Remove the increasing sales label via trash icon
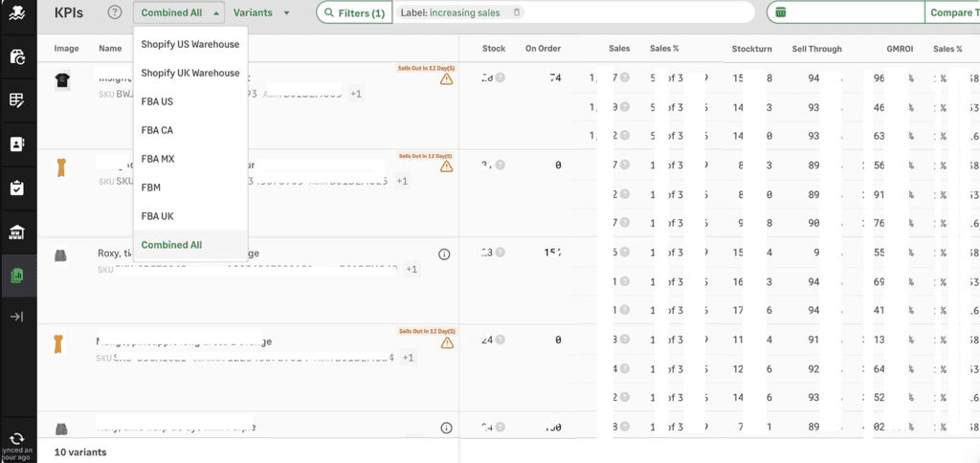Viewport: 980px width, 463px height. (x=516, y=12)
